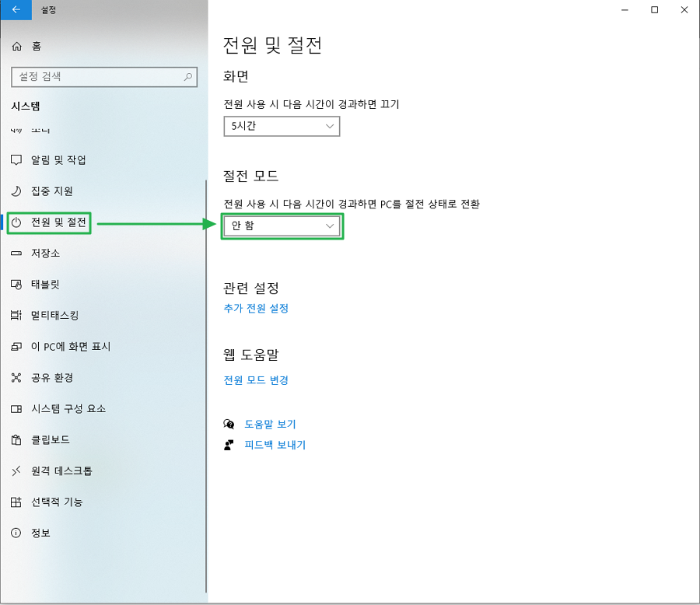Click the 알림 및 작업 speech bubble icon
This screenshot has height=605, width=700.
[x=16, y=160]
